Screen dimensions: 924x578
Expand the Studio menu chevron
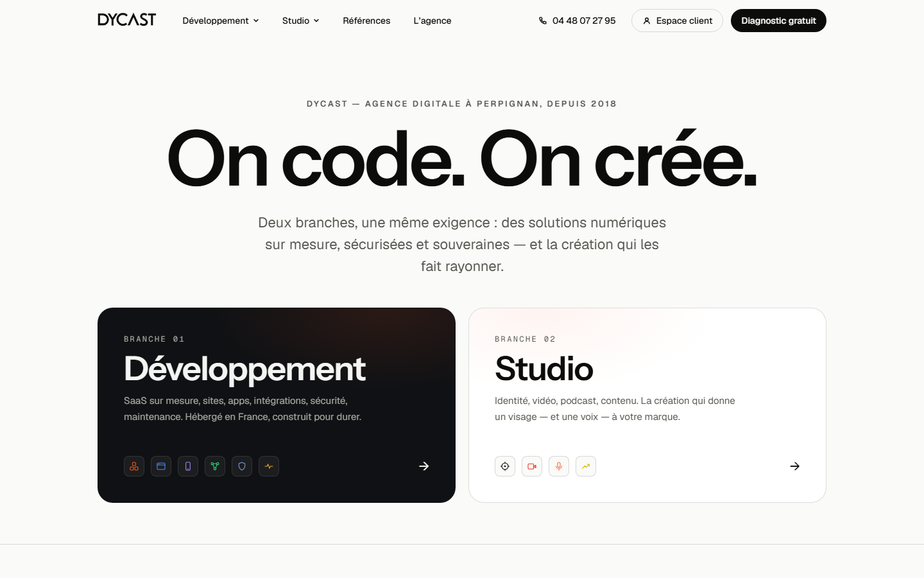pyautogui.click(x=316, y=21)
